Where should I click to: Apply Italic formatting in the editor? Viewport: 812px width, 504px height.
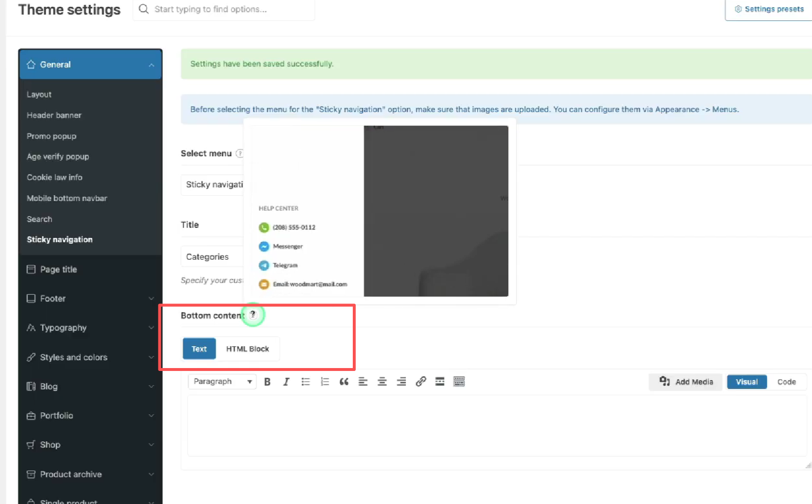click(x=286, y=382)
